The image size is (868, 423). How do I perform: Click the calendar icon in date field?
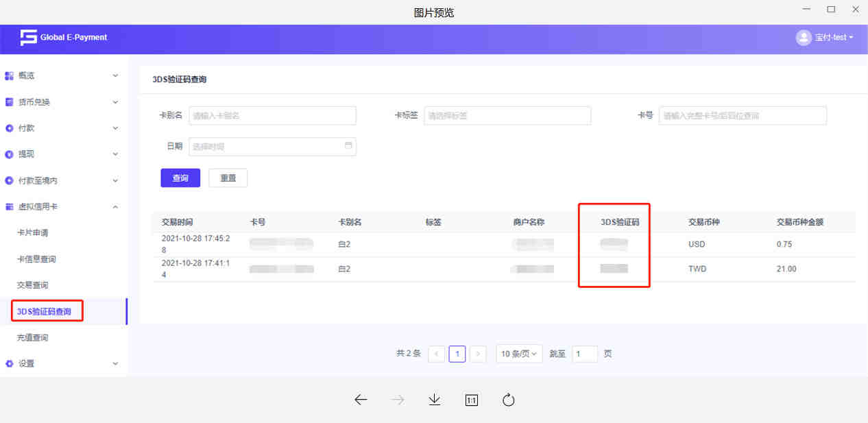pos(348,146)
